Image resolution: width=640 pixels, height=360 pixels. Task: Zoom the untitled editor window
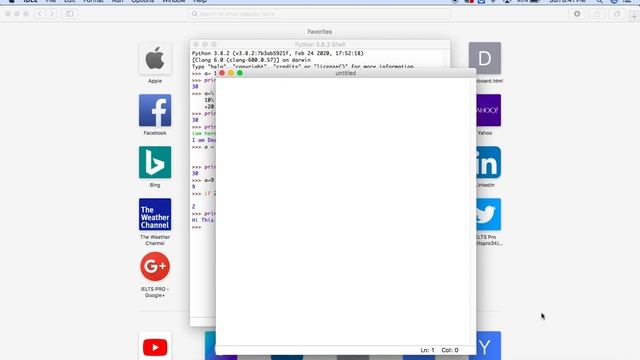(240, 73)
